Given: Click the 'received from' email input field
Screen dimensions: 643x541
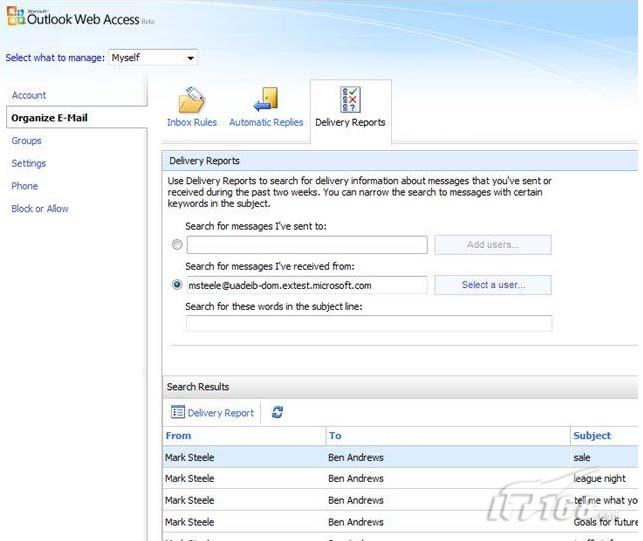Looking at the screenshot, I should (x=307, y=285).
